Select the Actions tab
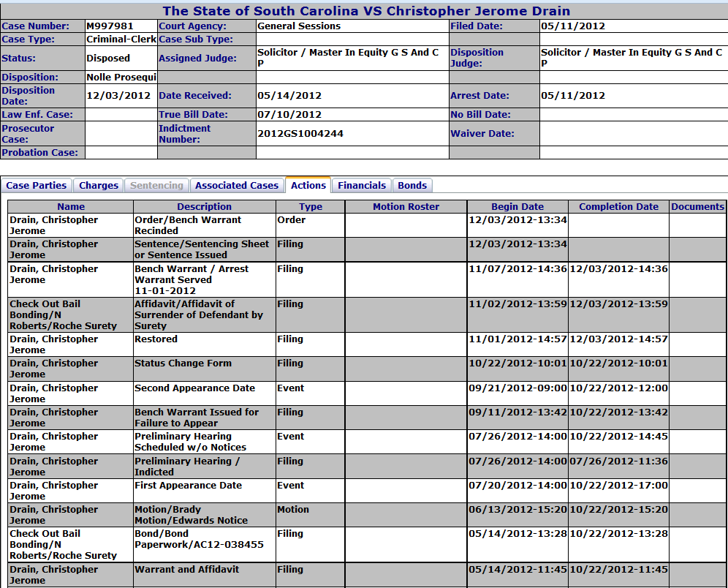This screenshot has height=588, width=728. coord(308,185)
